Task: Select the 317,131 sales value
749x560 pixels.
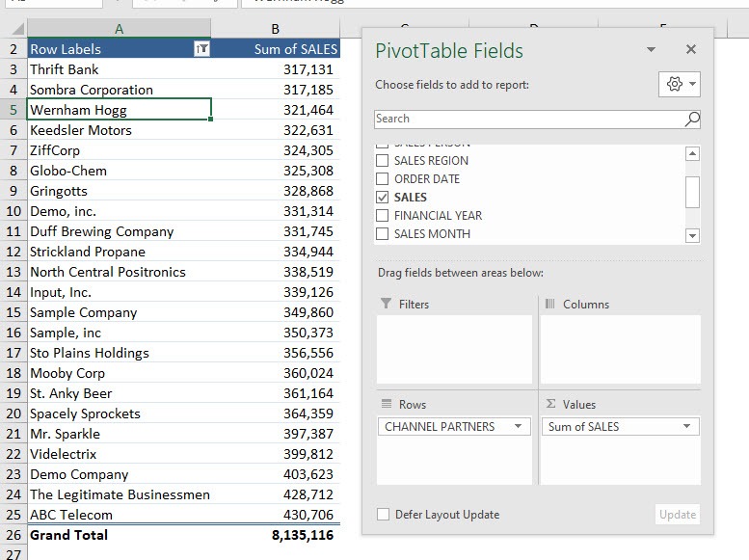Action: coord(275,69)
